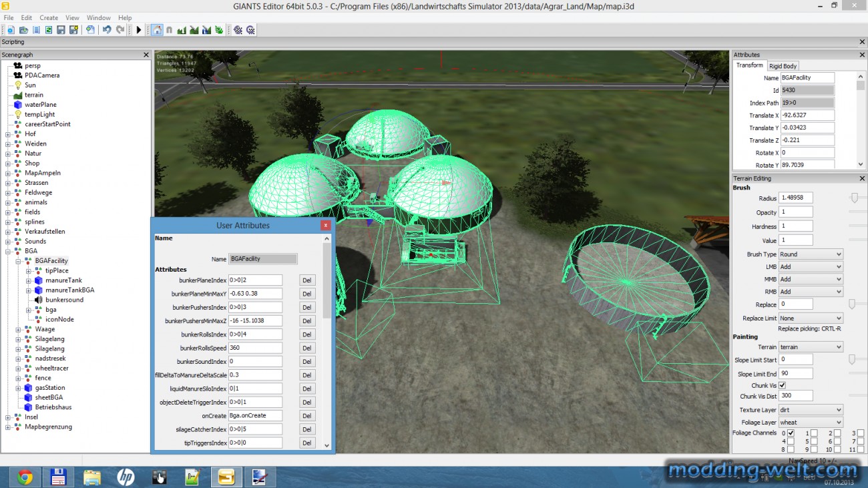Viewport: 868px width, 488px height.
Task: Enable Foliage Channel 2 checkbox
Action: coord(837,433)
